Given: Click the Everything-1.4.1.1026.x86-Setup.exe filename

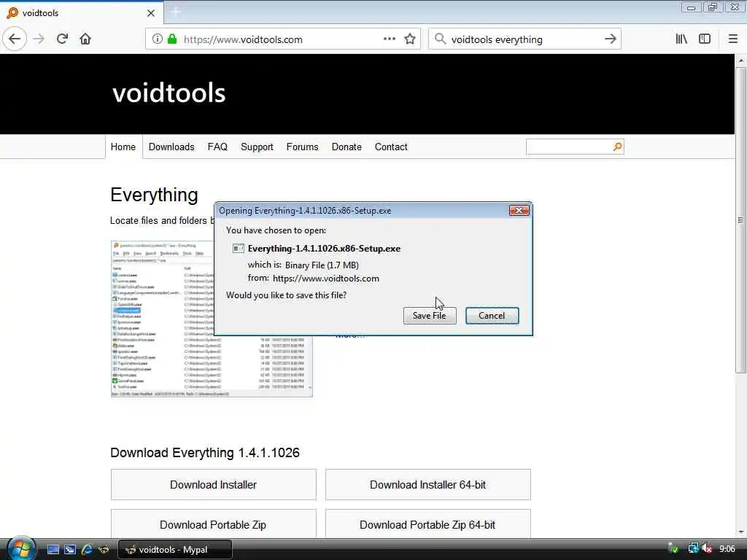Looking at the screenshot, I should click(324, 249).
